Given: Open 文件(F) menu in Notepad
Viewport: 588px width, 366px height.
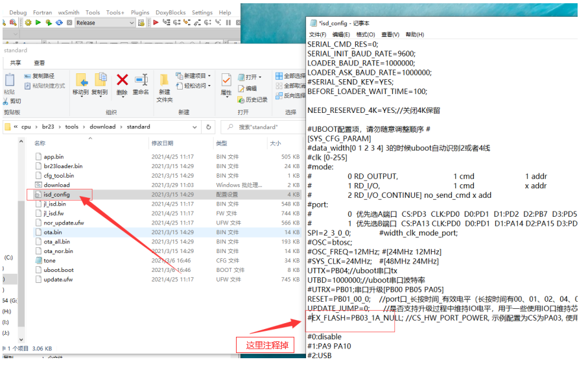Looking at the screenshot, I should coord(317,34).
